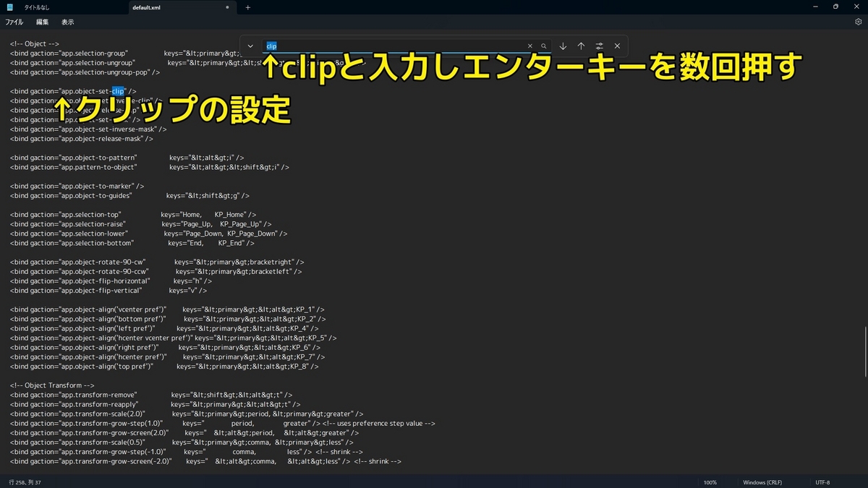
Task: Find the previous occurrence of clip
Action: coord(581,46)
